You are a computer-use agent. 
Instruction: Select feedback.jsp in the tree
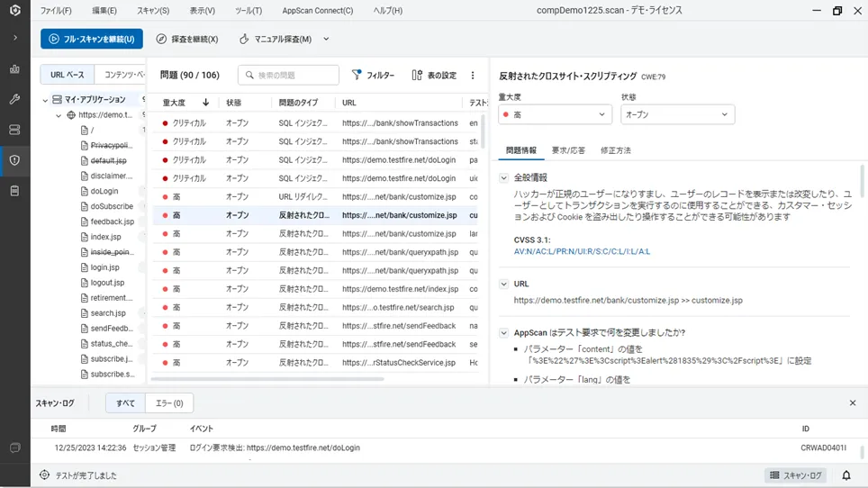pos(112,221)
